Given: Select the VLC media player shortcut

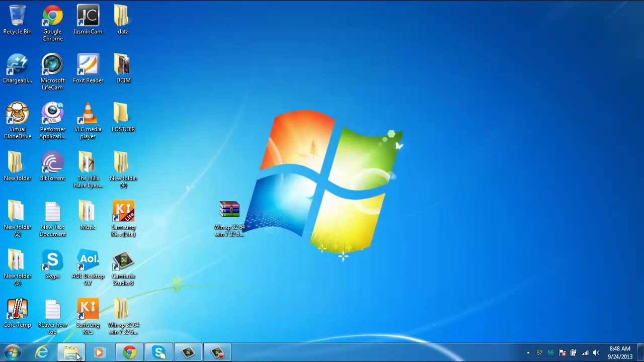Looking at the screenshot, I should click(88, 121).
